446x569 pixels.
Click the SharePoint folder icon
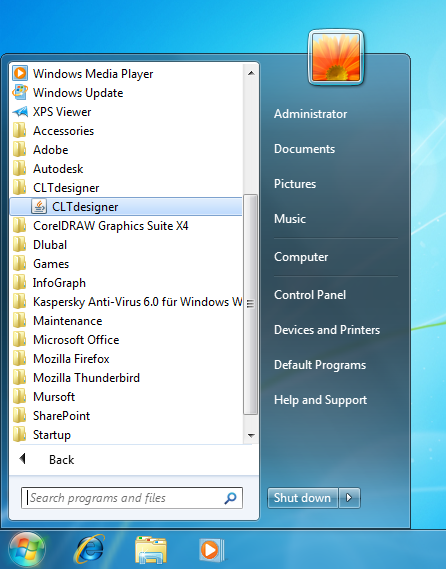[20, 416]
